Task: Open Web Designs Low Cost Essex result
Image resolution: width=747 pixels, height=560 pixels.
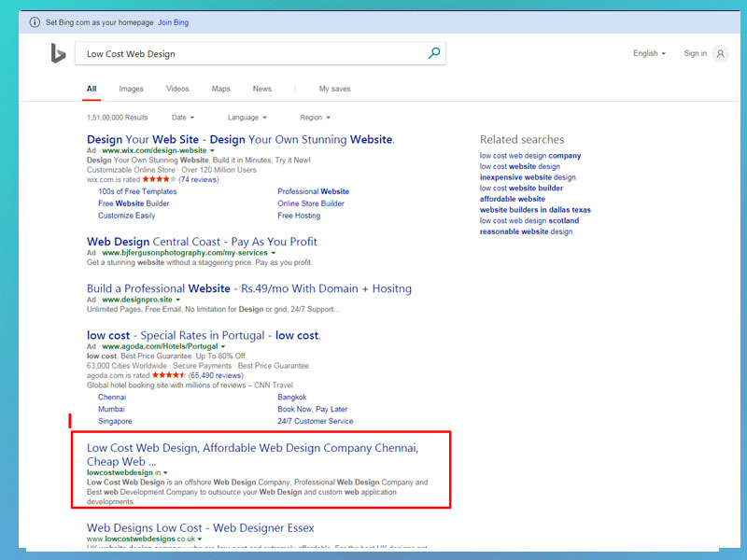Action: click(201, 527)
